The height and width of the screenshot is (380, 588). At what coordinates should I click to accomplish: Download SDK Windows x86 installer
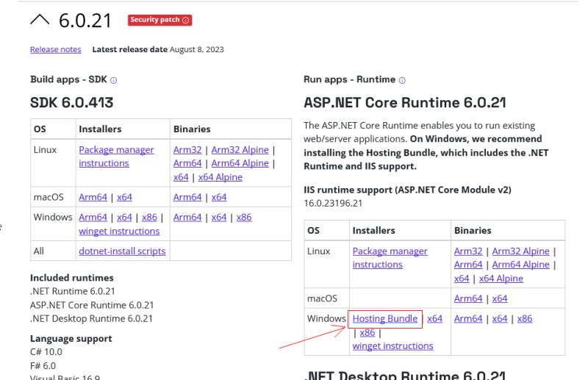[x=149, y=218]
